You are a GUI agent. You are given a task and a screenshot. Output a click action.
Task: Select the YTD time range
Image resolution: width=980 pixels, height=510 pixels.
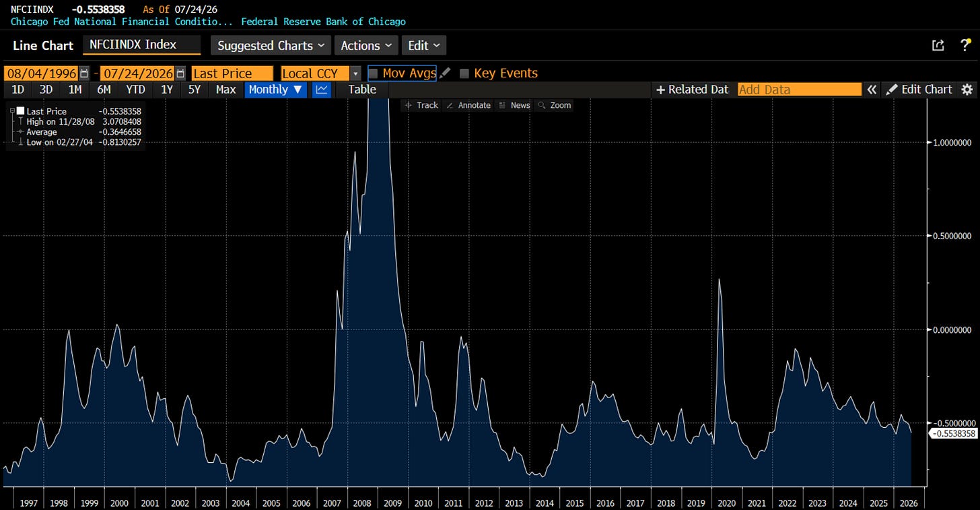point(135,90)
